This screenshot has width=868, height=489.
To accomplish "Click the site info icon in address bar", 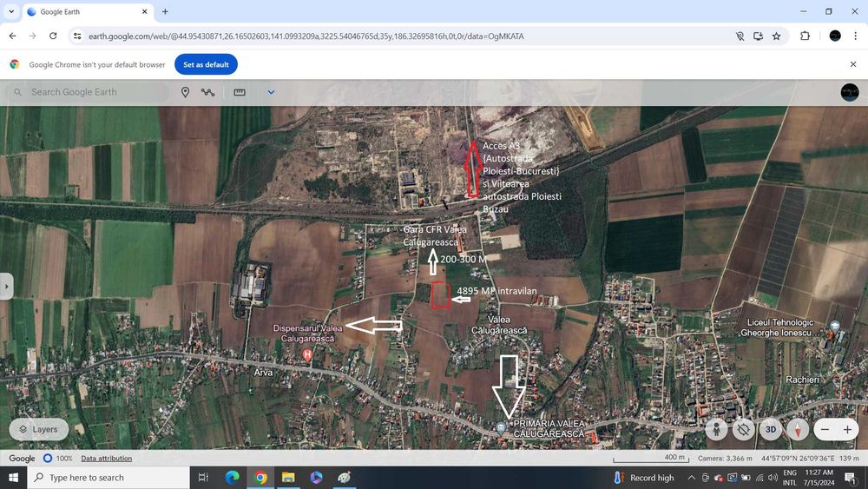I will pos(77,36).
